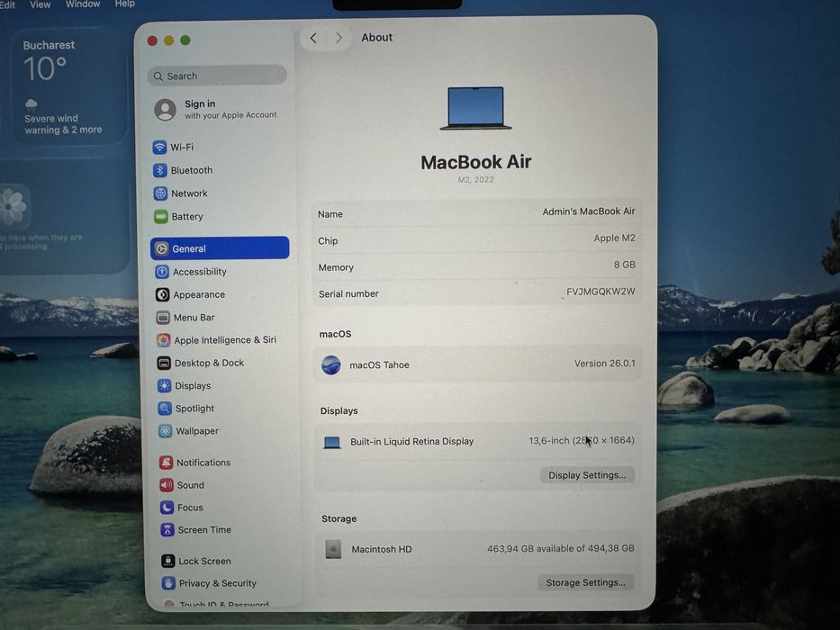
Task: Go forward with the right chevron
Action: 339,38
